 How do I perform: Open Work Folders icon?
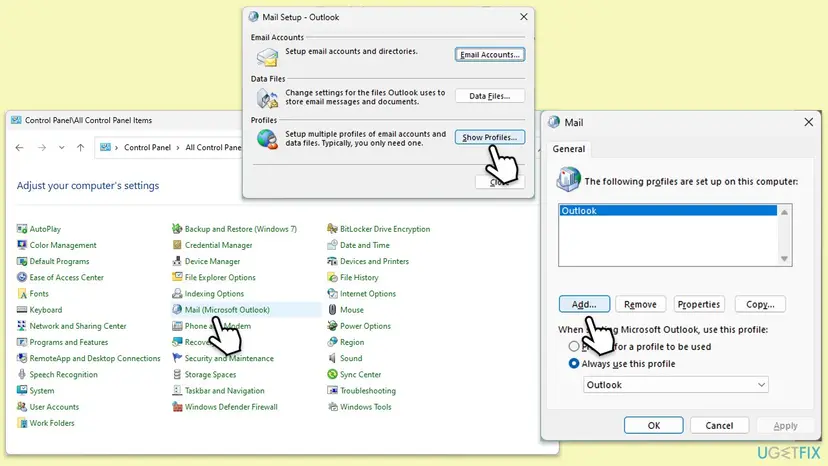[22, 423]
